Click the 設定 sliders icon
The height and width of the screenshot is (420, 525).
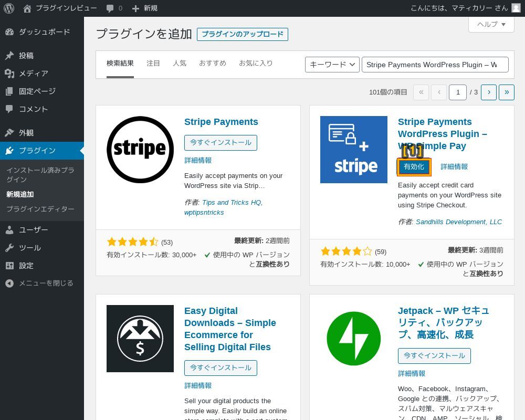[x=9, y=266]
